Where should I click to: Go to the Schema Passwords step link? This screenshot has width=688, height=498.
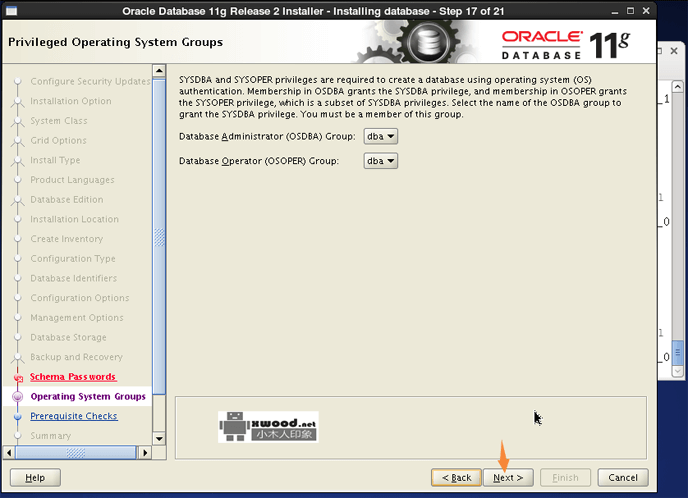[x=73, y=377]
